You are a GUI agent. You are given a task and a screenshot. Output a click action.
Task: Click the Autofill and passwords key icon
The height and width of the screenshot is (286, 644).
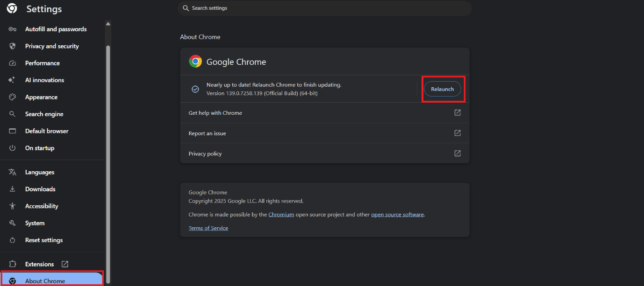click(x=13, y=29)
